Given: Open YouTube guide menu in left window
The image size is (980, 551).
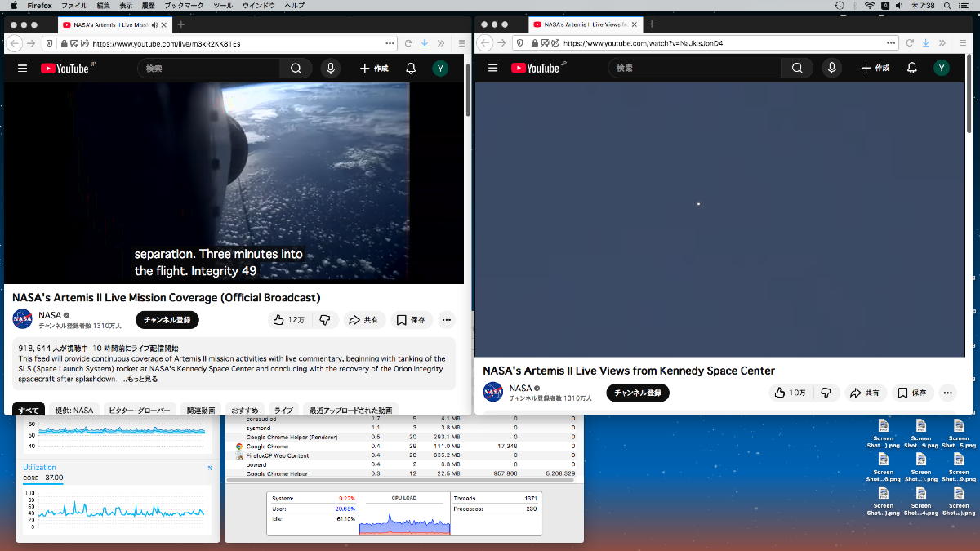Looking at the screenshot, I should pos(22,69).
